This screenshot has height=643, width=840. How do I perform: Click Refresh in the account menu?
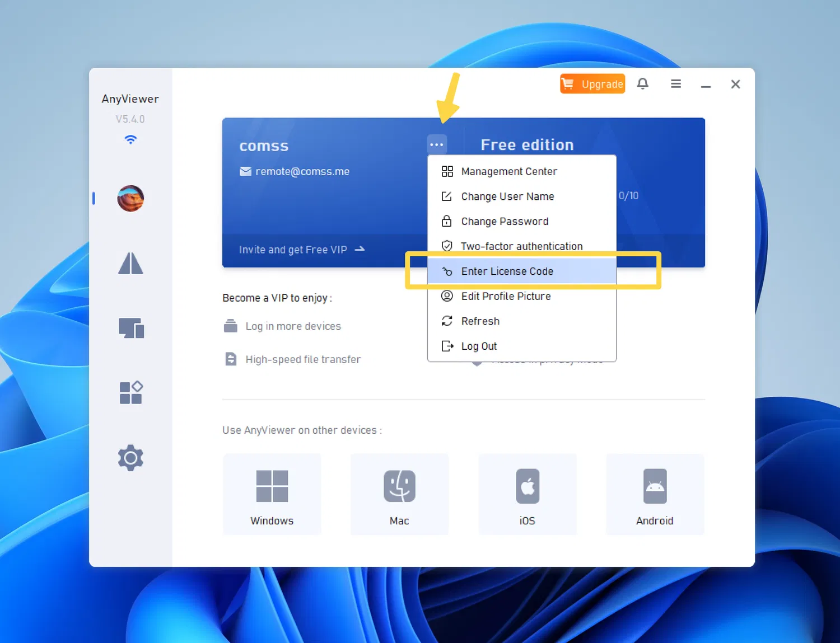pyautogui.click(x=522, y=321)
